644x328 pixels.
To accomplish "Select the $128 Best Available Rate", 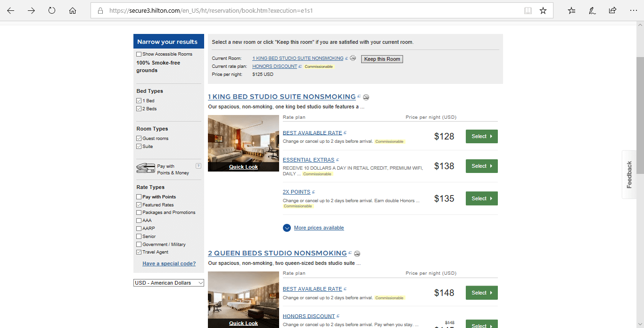I will (481, 137).
